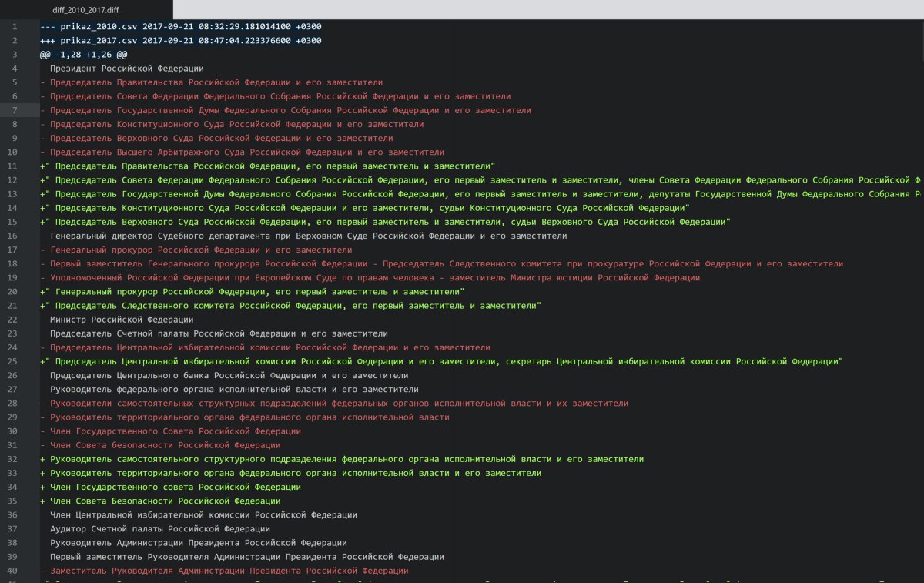Screen dimensions: 924x583
Task: Click line 'Первый заместитель Руководителя Администрации Президента'
Action: (x=246, y=556)
